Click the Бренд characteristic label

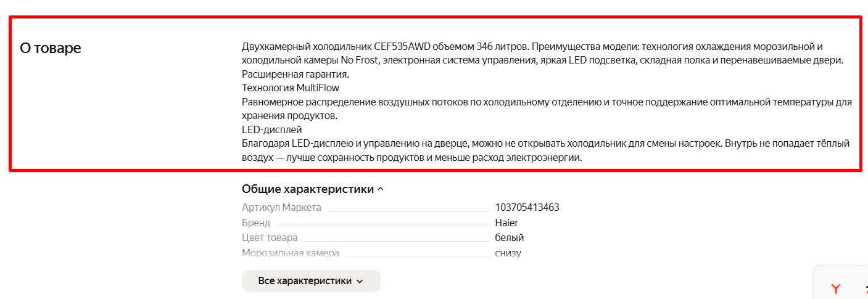coord(256,223)
